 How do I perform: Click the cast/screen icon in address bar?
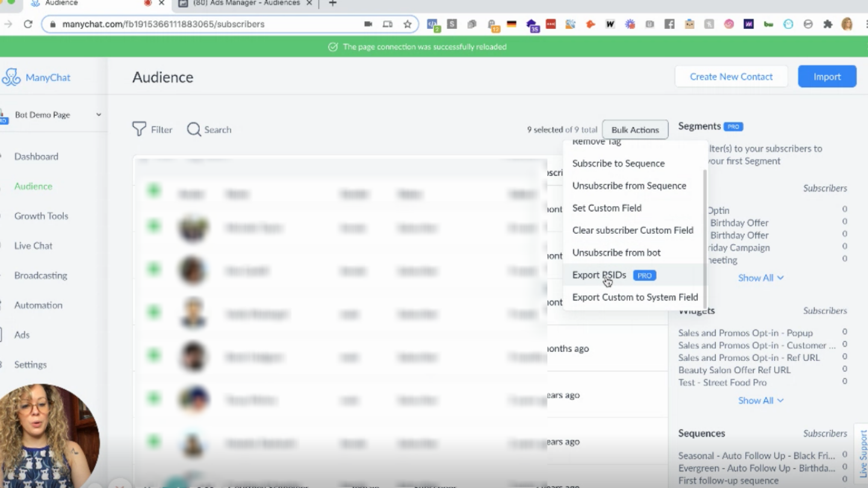point(388,24)
